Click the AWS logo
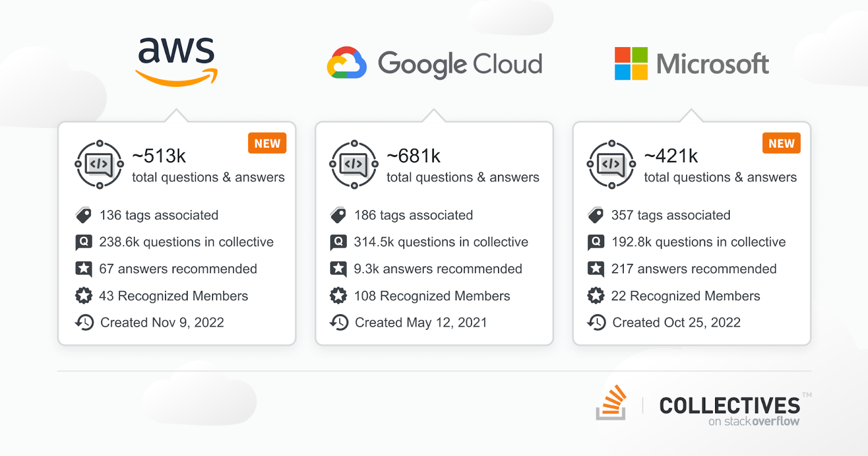This screenshot has height=456, width=868. tap(176, 62)
